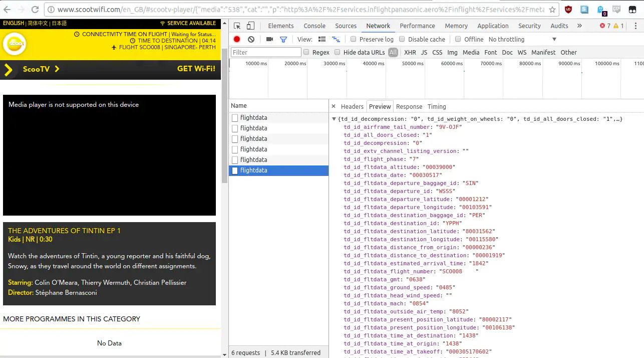Clear the network requests log
This screenshot has width=644, height=358.
point(250,39)
